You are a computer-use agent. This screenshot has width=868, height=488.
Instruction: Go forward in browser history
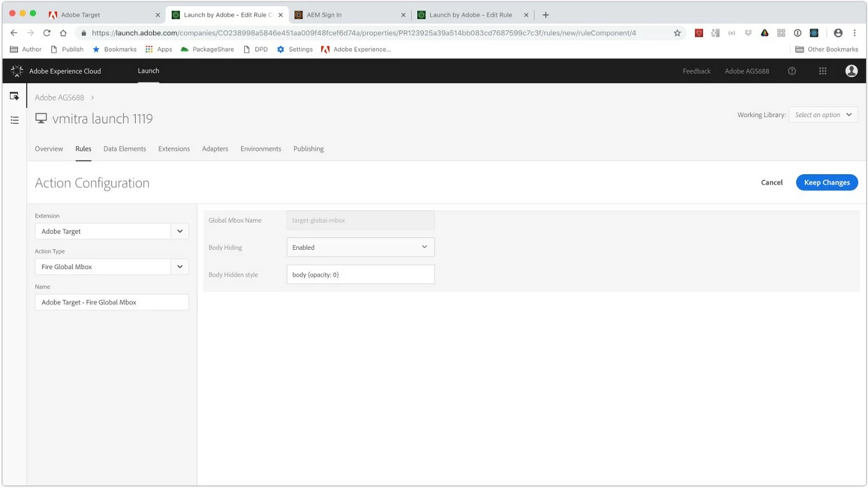30,33
